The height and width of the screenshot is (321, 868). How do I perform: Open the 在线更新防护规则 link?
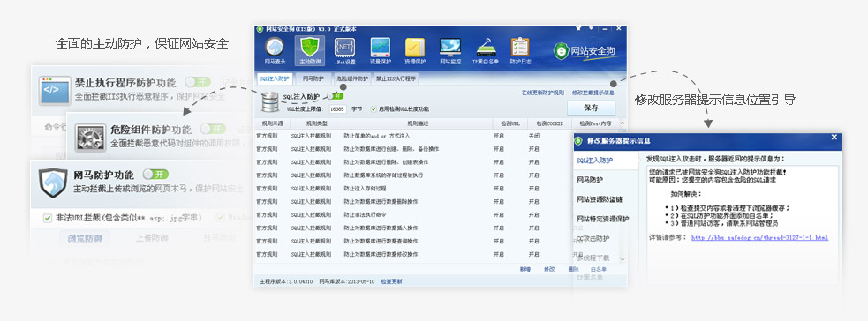click(542, 93)
